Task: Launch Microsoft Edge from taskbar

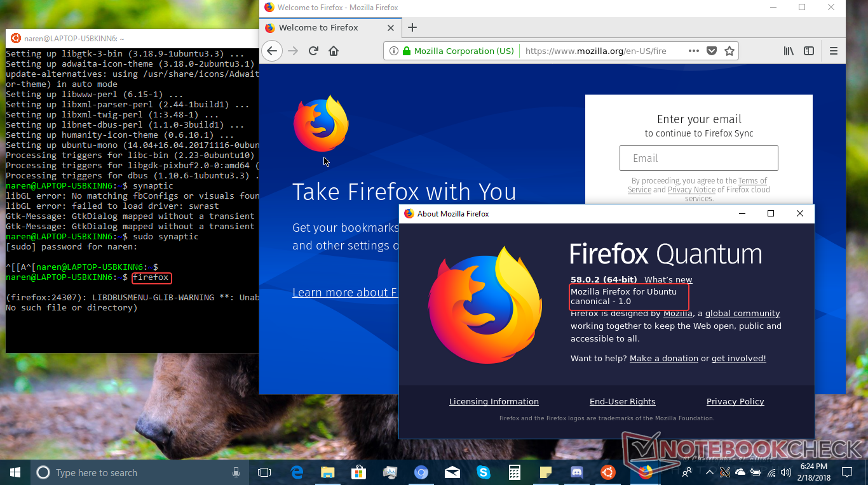Action: tap(297, 472)
